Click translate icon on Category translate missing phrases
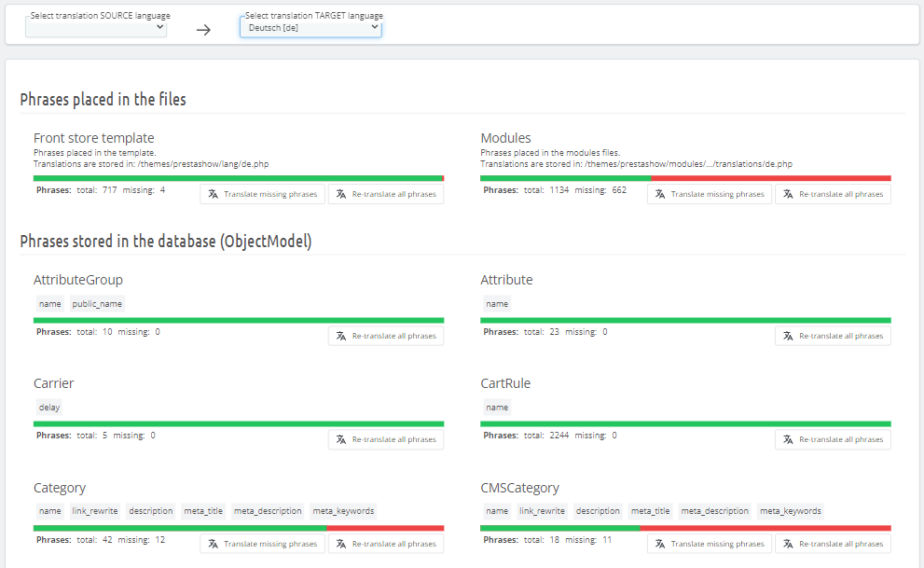 [214, 544]
